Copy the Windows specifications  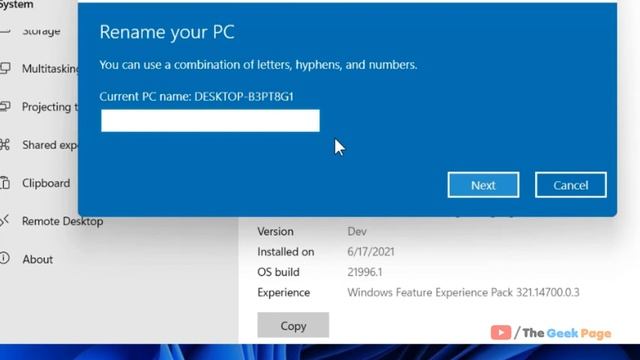click(293, 325)
